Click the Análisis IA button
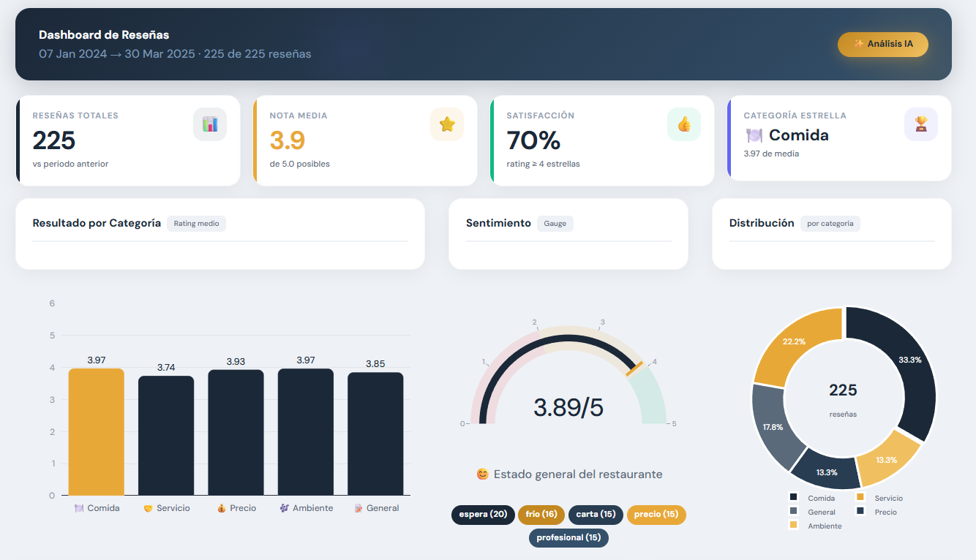The width and height of the screenshot is (976, 560). tap(882, 45)
